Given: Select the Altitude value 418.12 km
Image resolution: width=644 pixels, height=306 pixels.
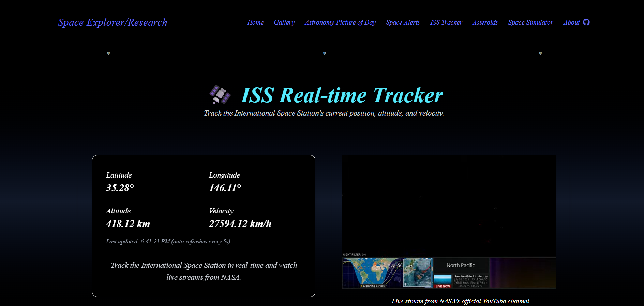Looking at the screenshot, I should (128, 224).
